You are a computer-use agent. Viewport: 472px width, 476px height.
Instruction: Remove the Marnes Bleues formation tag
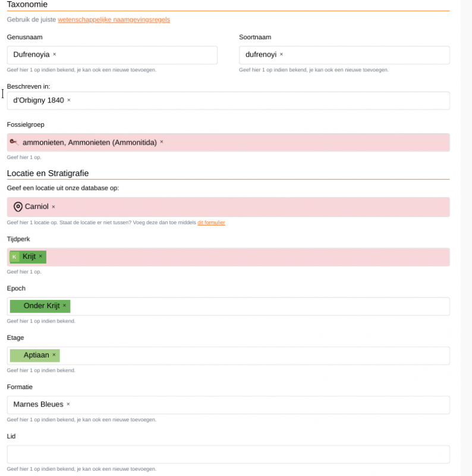click(x=68, y=405)
